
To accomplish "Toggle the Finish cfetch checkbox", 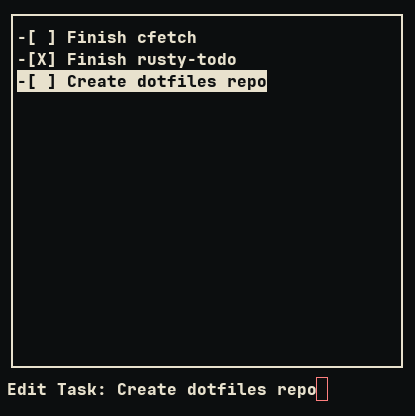I will coord(42,37).
